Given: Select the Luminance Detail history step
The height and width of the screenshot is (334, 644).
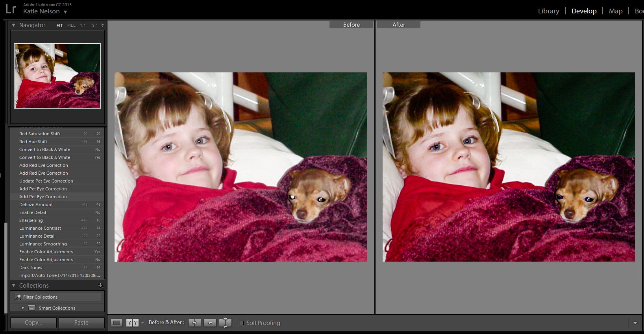Looking at the screenshot, I should click(x=57, y=236).
